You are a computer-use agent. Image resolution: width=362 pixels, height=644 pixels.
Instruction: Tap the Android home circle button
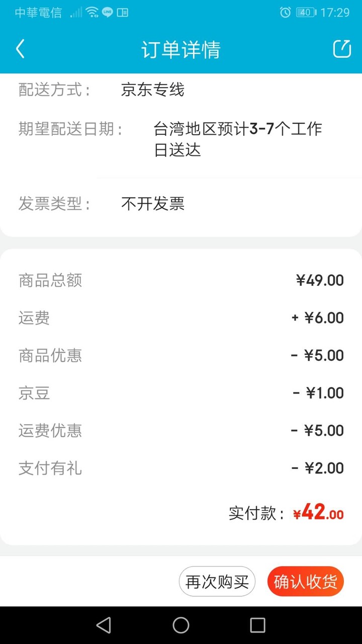(x=181, y=625)
